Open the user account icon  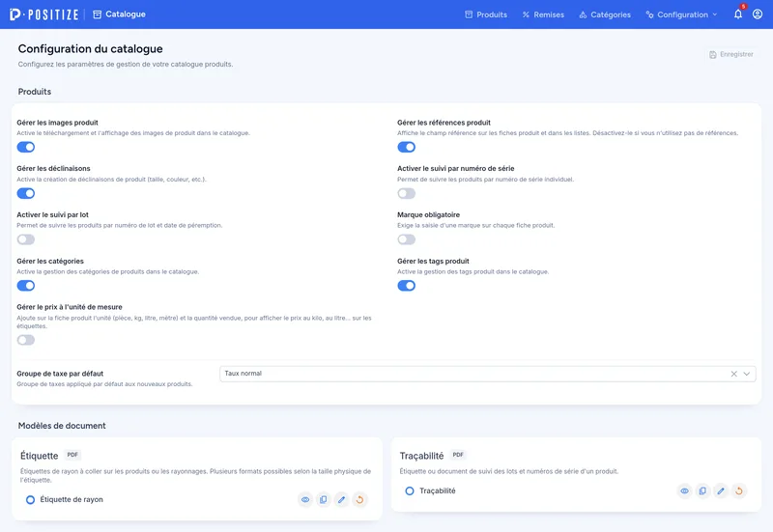click(758, 14)
